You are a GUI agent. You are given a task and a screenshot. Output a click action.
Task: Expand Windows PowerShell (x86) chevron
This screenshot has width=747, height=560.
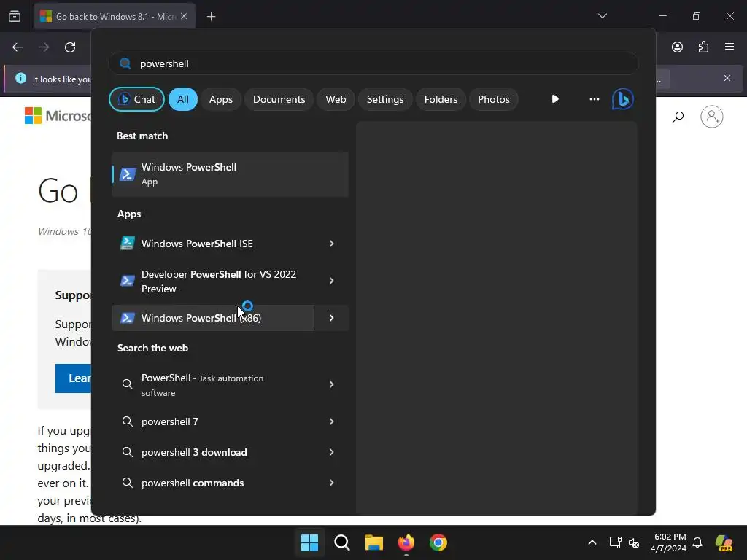coord(332,318)
